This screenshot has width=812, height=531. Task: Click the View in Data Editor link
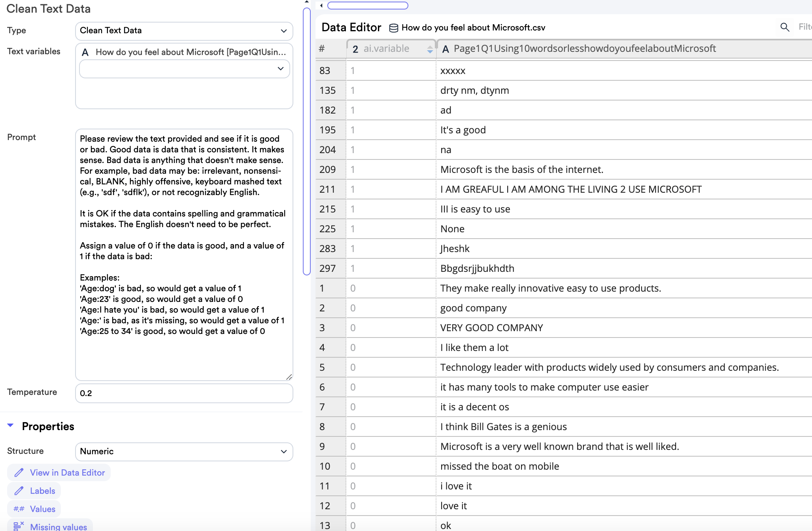click(x=67, y=472)
